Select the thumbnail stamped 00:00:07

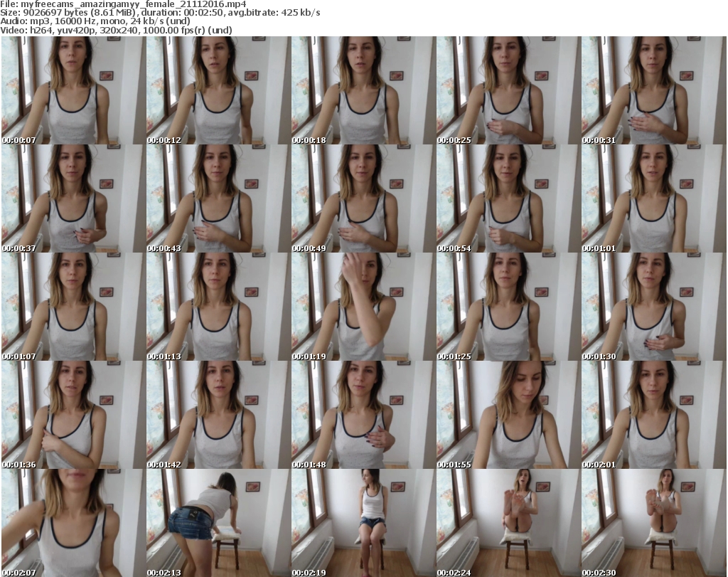point(73,90)
